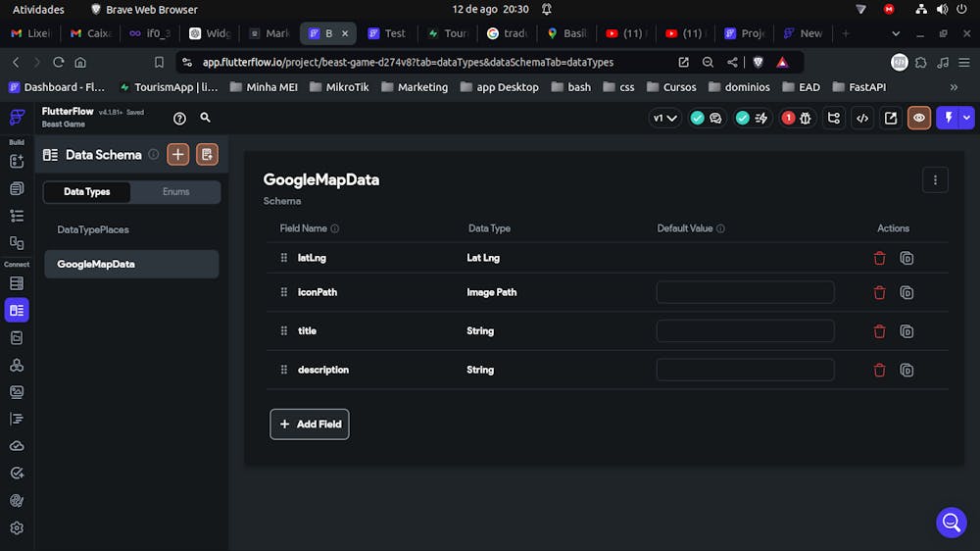The image size is (980, 551).
Task: Delete the latLng field
Action: 879,258
